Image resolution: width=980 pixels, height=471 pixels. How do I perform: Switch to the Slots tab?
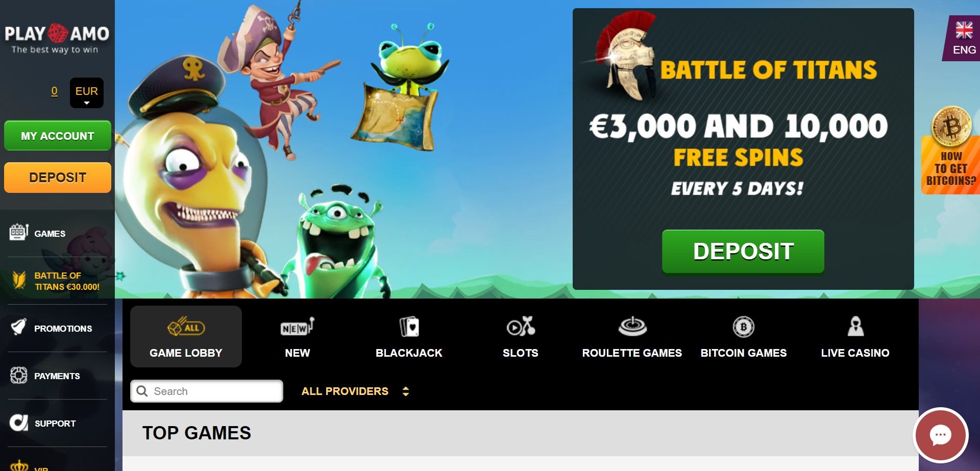520,336
